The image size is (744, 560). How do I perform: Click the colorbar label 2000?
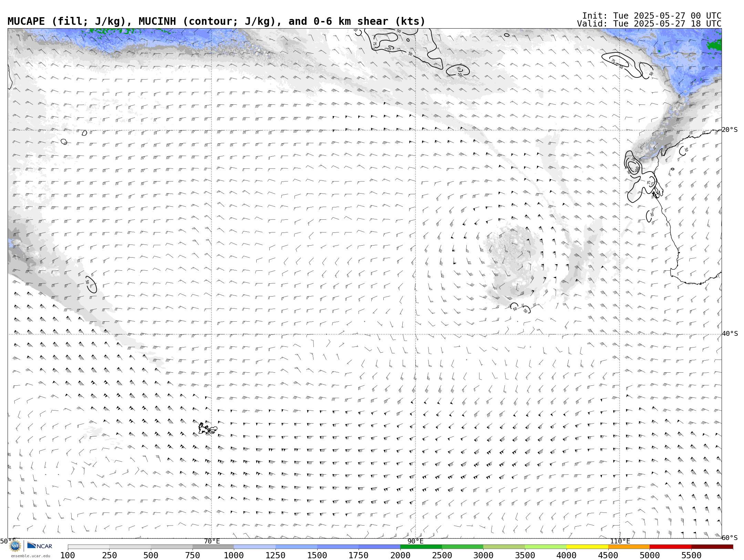coord(400,556)
